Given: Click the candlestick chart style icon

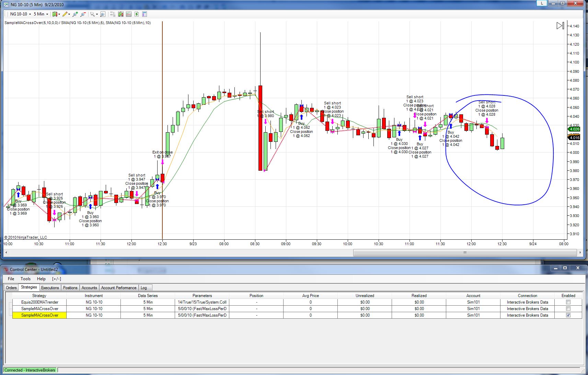Looking at the screenshot, I should (54, 14).
